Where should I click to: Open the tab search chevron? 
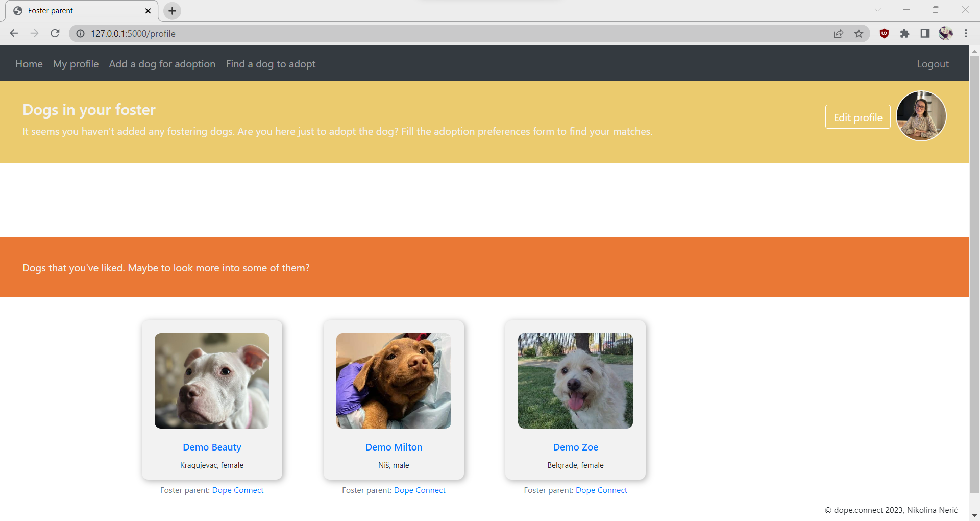tap(878, 9)
